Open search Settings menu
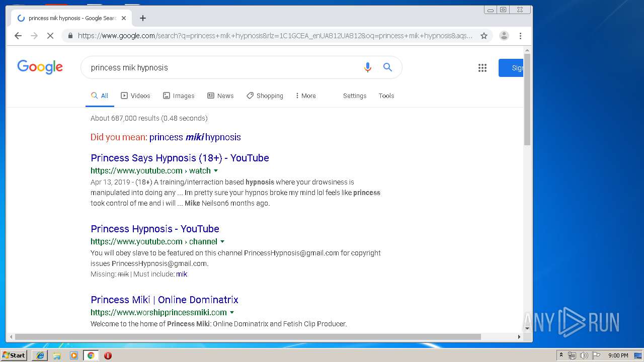This screenshot has height=362, width=644. coord(355,96)
